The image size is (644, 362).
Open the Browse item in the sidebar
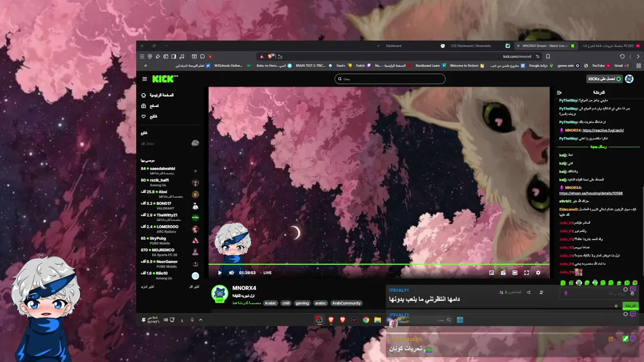[150, 106]
